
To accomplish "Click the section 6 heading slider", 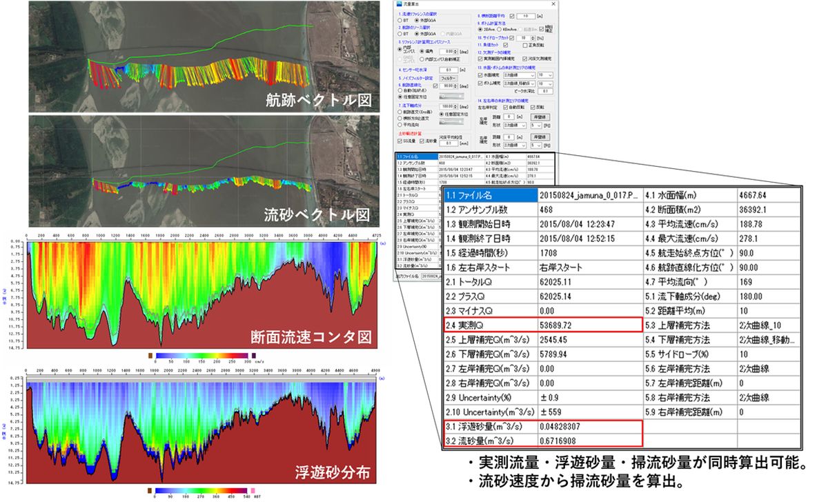I will tap(451, 96).
